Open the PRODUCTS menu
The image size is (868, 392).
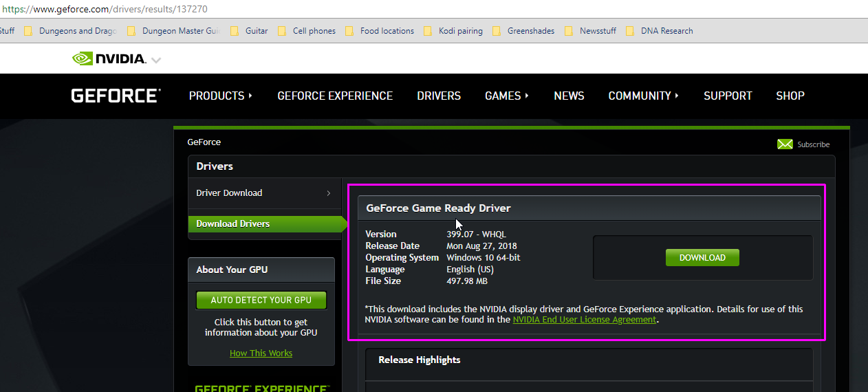coord(221,96)
